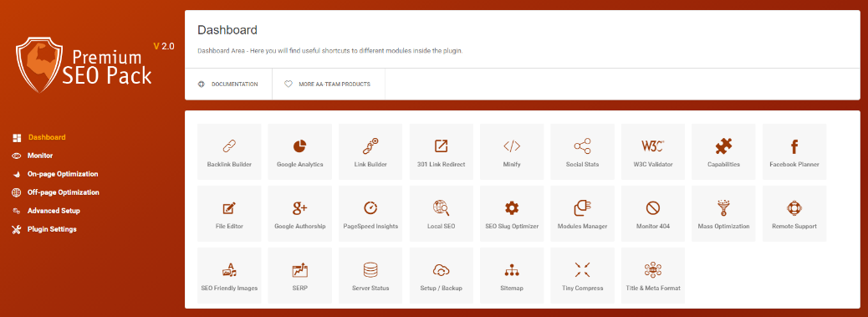Open the 301 Link Redirect tile
Viewport: 868px width, 317px height.
pyautogui.click(x=442, y=151)
